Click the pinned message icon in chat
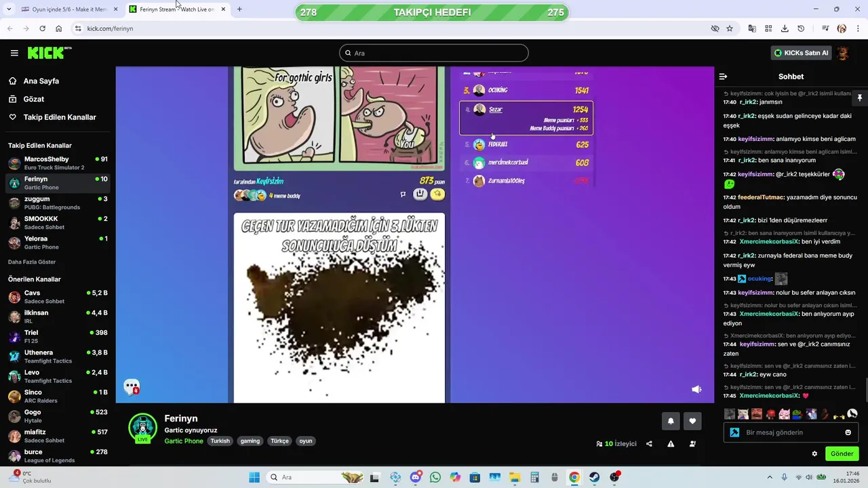Screen dimensions: 868x488 [860, 98]
